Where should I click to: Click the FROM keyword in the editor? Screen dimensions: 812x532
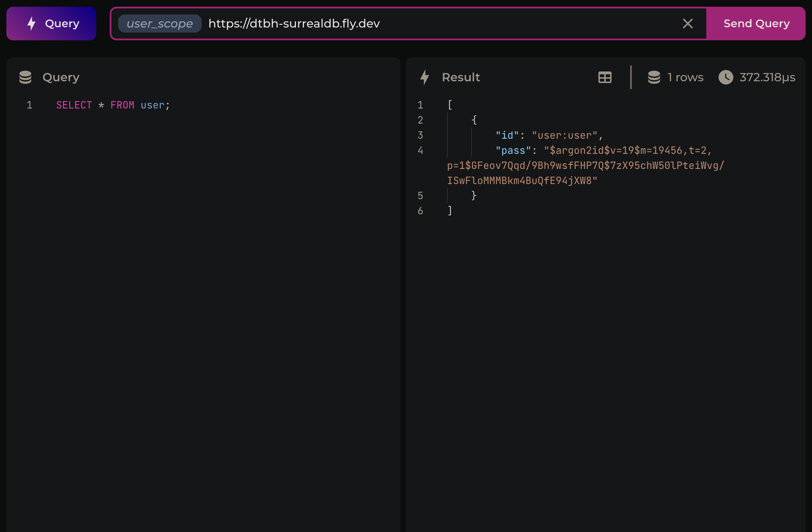tap(122, 105)
